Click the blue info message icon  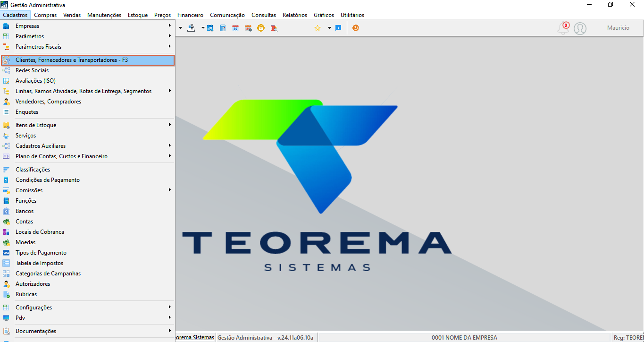coord(338,28)
